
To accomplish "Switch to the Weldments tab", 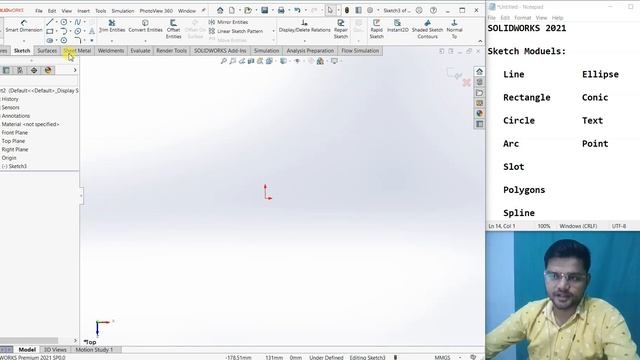I will point(111,51).
